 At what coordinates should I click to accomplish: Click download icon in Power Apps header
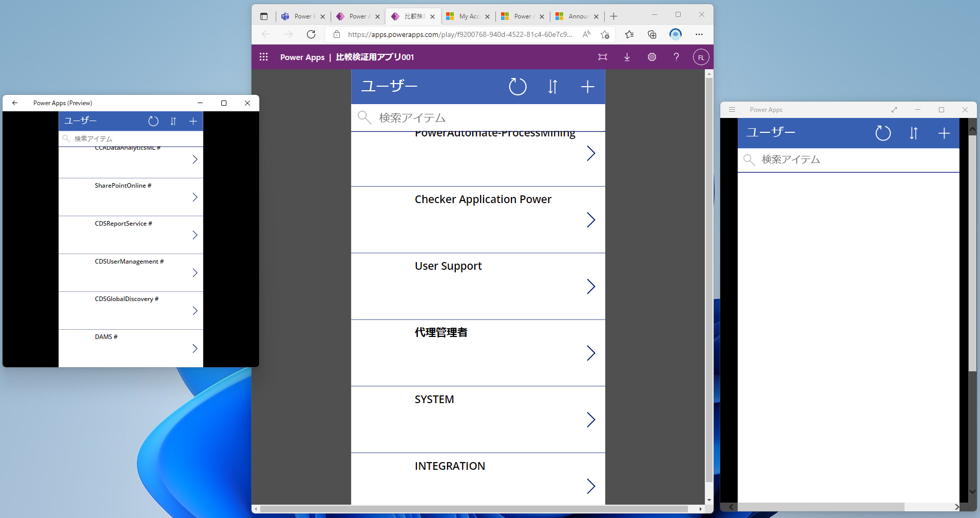click(x=627, y=57)
